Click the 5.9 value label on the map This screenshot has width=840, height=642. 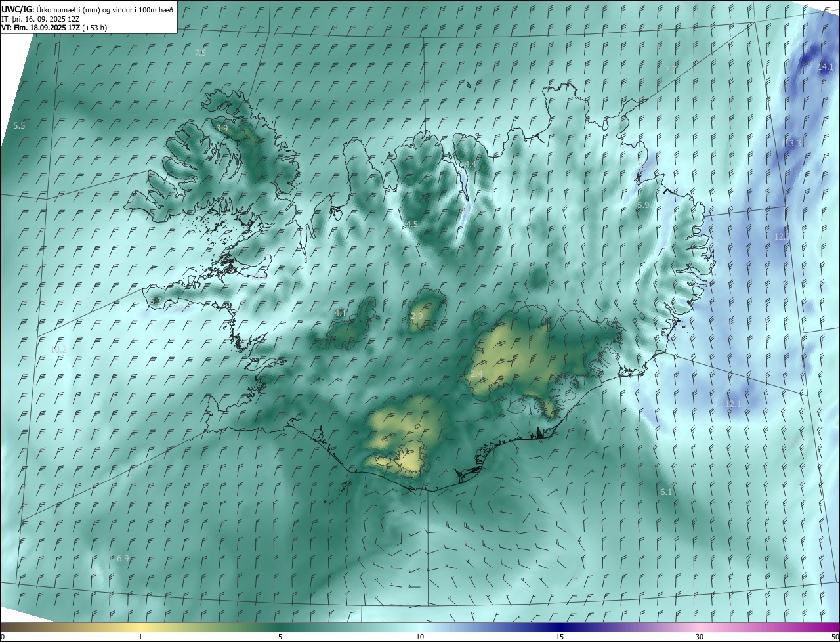click(643, 205)
